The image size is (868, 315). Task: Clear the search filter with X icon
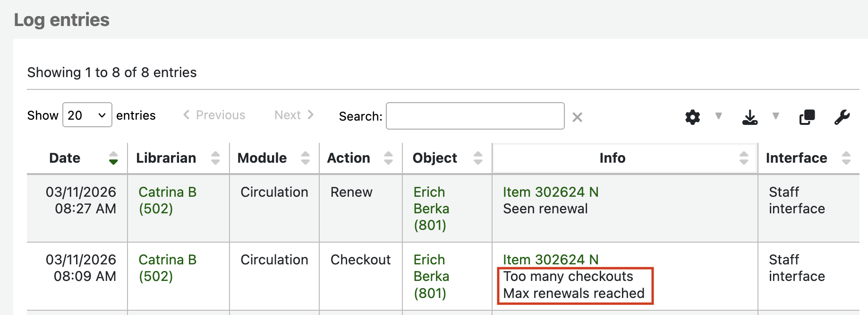(577, 117)
